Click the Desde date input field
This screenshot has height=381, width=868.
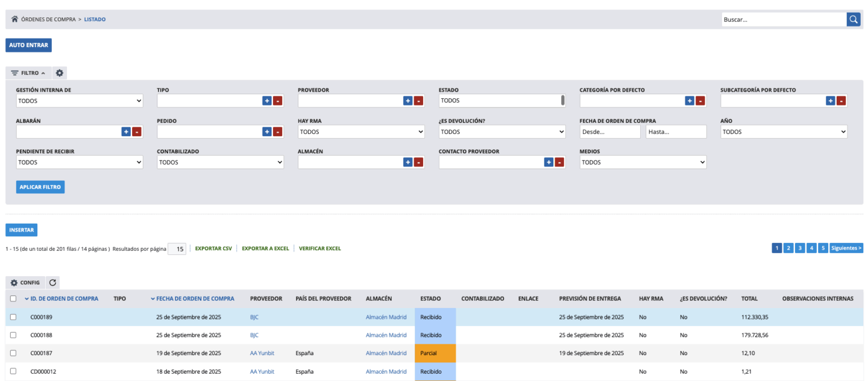[609, 131]
